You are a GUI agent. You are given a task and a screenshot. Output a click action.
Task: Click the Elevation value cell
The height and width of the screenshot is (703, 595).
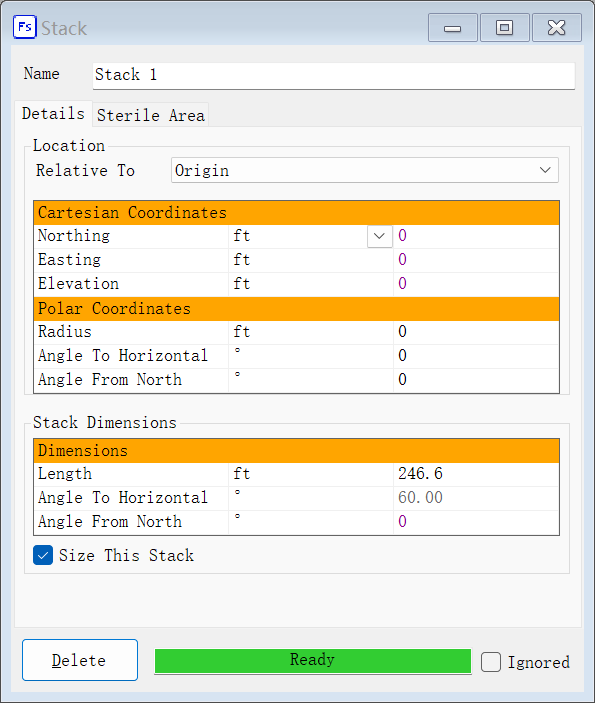click(x=476, y=284)
